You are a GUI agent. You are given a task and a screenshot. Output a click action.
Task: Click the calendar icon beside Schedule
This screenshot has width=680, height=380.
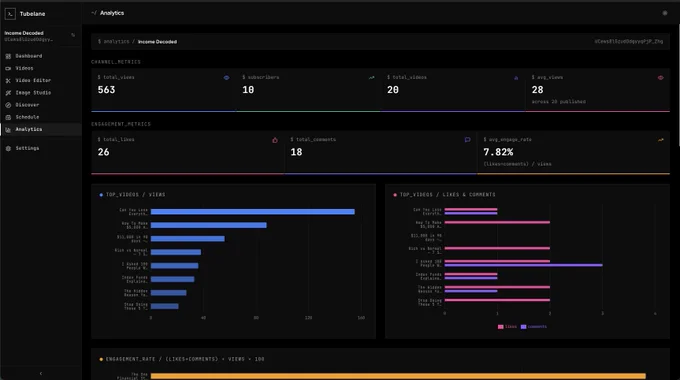pyautogui.click(x=8, y=117)
